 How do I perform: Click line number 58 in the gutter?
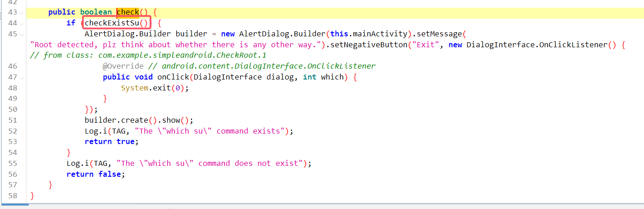point(13,196)
